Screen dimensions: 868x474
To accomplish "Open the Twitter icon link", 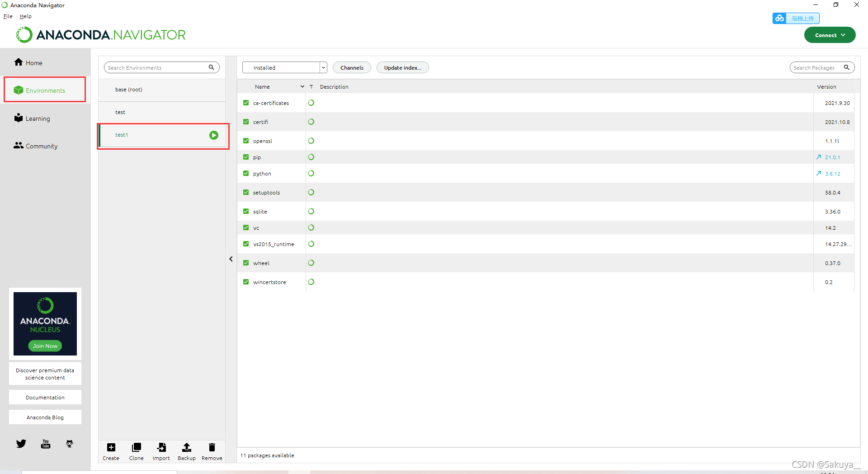I will click(x=21, y=444).
